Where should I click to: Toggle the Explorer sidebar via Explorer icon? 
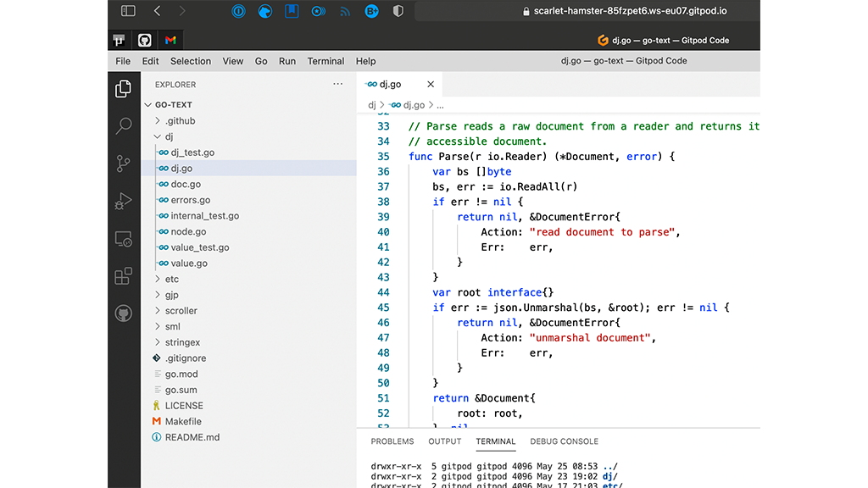124,88
